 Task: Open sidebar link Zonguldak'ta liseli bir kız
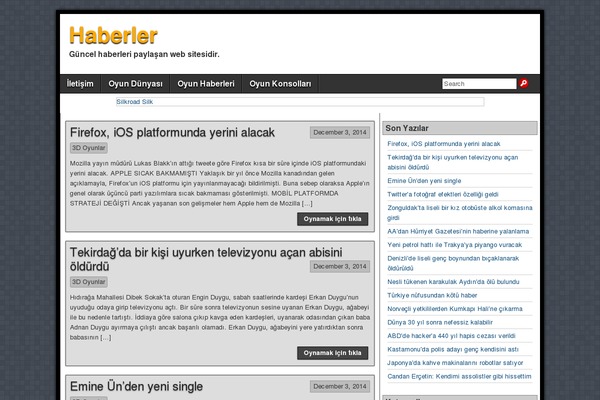point(460,213)
